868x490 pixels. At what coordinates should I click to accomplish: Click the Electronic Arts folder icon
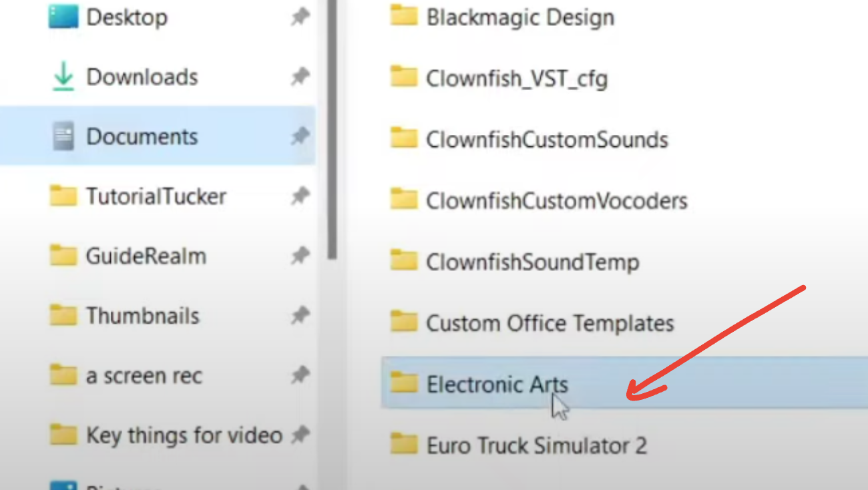point(403,384)
